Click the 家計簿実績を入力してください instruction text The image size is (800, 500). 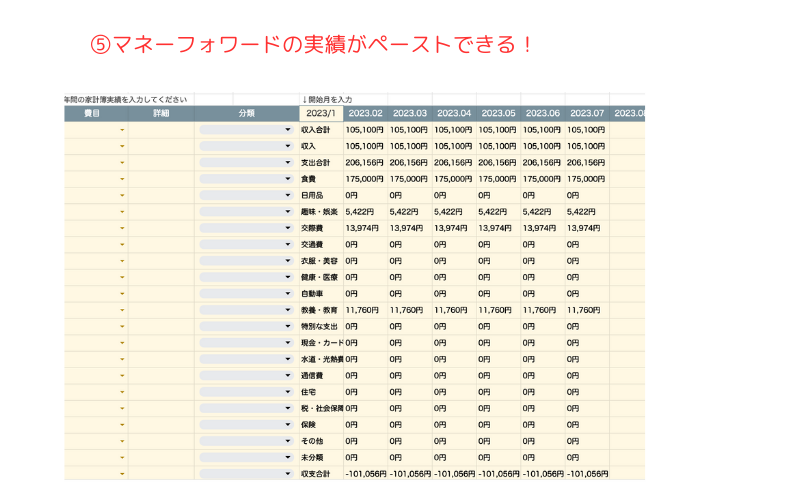126,99
